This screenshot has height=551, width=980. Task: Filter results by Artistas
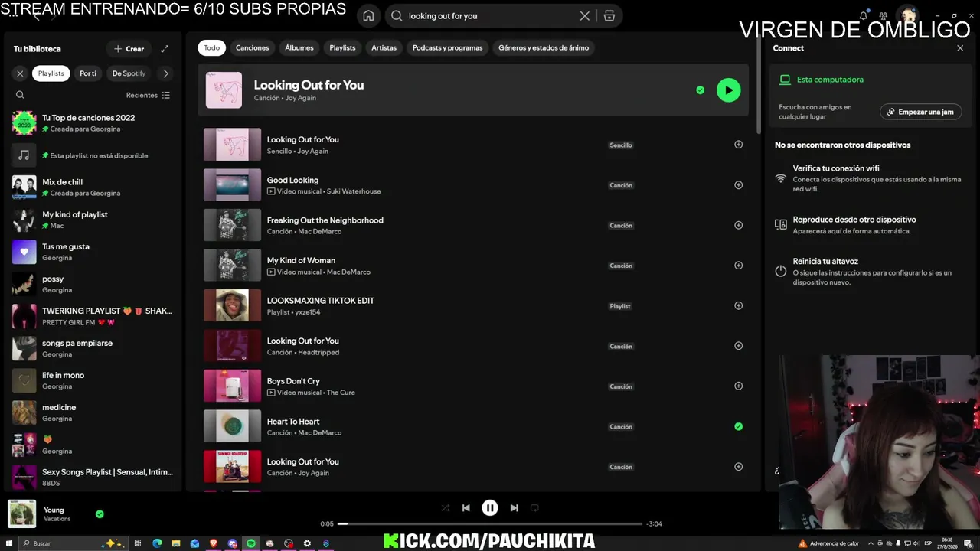(384, 47)
